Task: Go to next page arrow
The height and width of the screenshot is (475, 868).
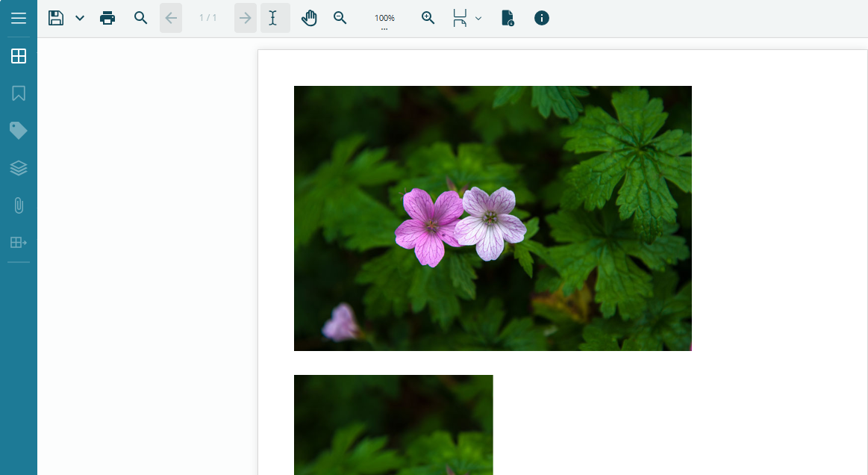Action: 246,18
